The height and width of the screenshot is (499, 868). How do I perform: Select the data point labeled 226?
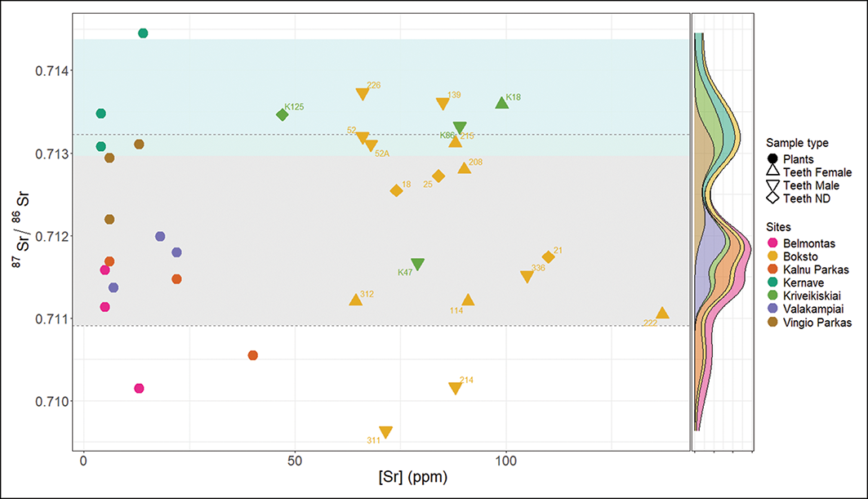(x=362, y=94)
